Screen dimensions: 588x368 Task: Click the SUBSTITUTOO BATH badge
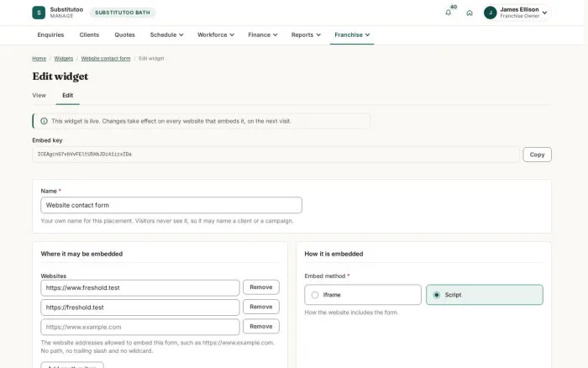123,13
